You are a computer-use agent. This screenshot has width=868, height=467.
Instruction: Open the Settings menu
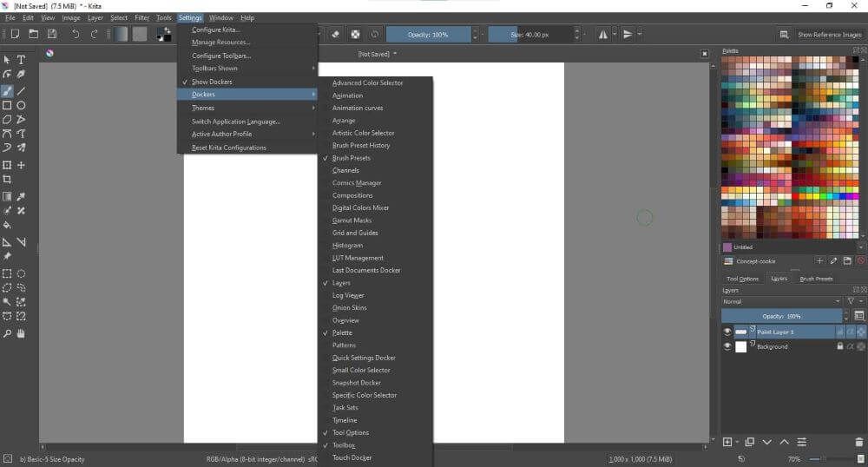click(190, 17)
